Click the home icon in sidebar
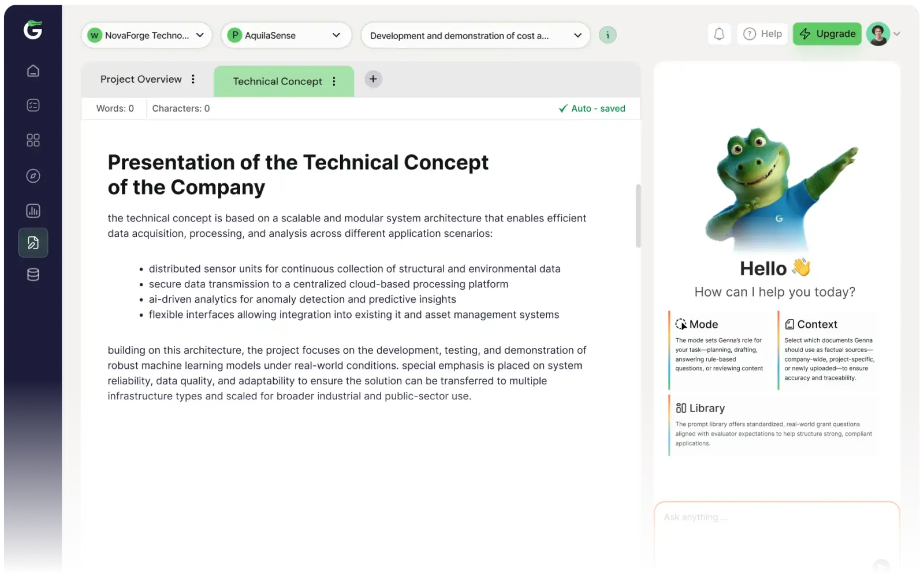Viewport: 924px width, 582px height. click(x=33, y=71)
